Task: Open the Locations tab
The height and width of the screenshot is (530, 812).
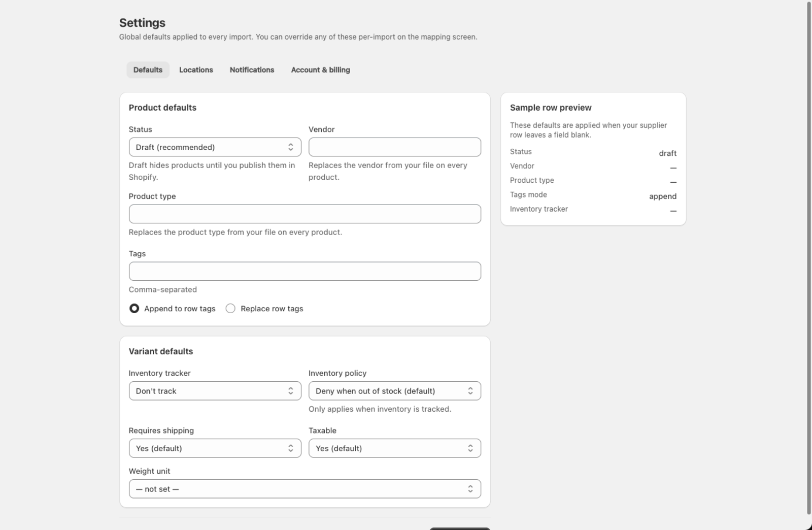Action: pos(196,70)
